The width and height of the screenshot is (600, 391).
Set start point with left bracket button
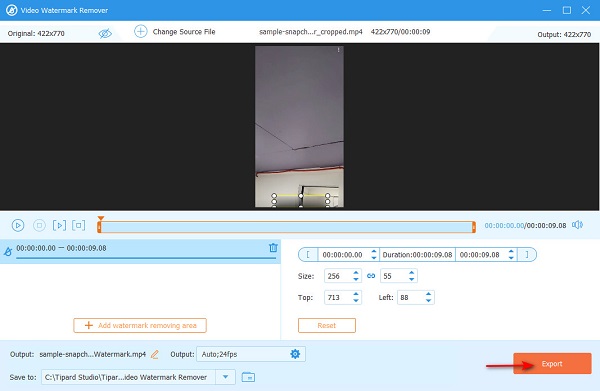tap(308, 255)
